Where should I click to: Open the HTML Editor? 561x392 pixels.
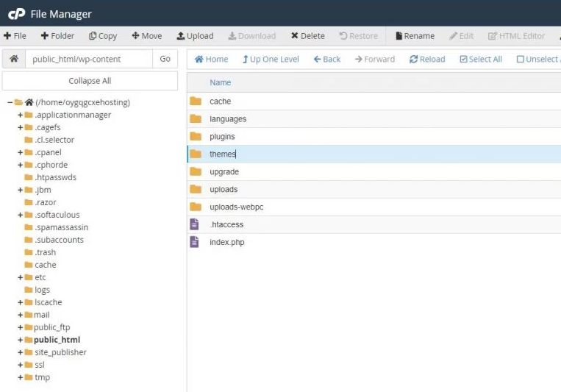pos(516,36)
